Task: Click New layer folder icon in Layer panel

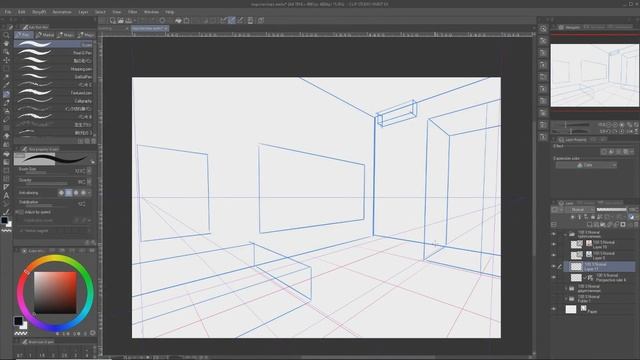Action: point(603,225)
